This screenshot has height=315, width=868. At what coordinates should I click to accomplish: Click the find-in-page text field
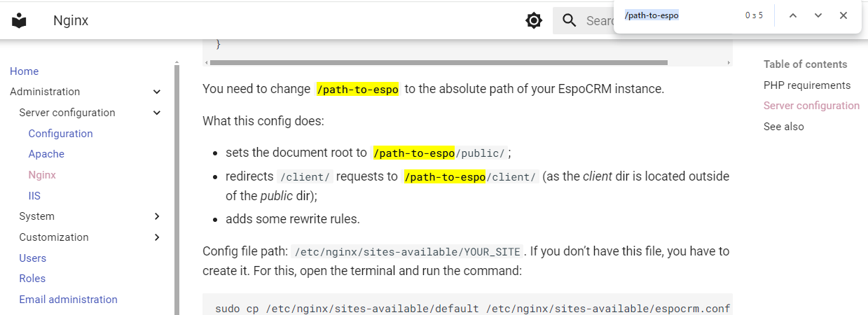click(680, 15)
